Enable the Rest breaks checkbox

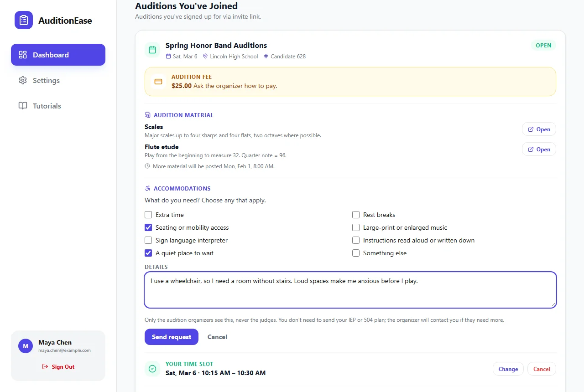click(x=356, y=215)
